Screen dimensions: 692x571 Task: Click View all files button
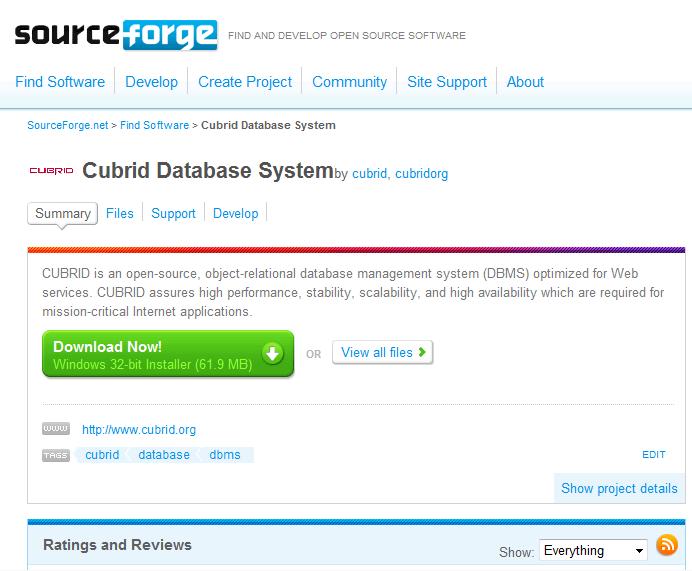pyautogui.click(x=383, y=352)
